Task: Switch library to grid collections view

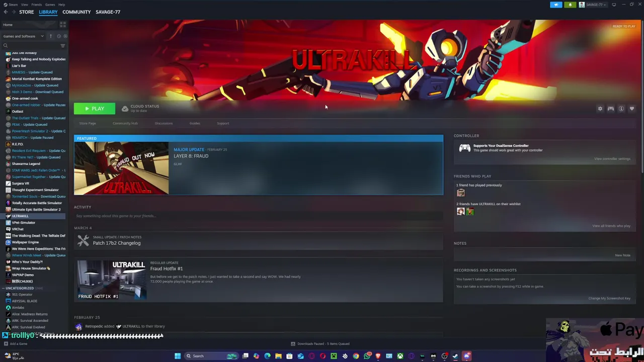Action: (63, 25)
